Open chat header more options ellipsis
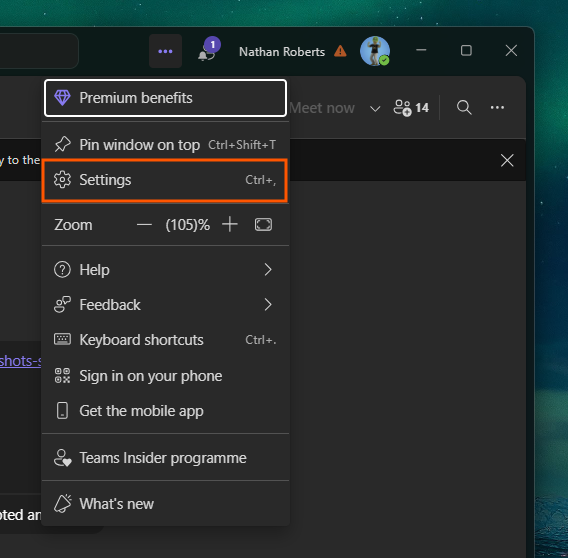Image resolution: width=568 pixels, height=558 pixels. click(x=497, y=108)
